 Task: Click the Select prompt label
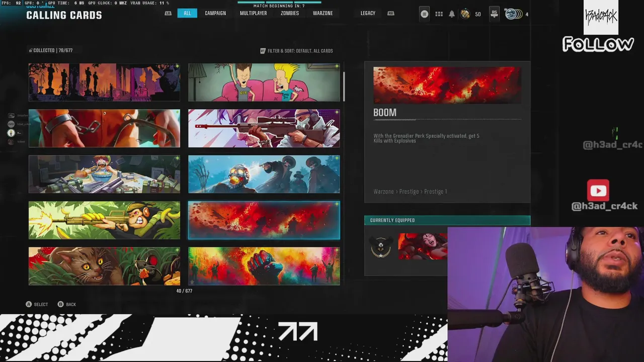[x=41, y=304]
